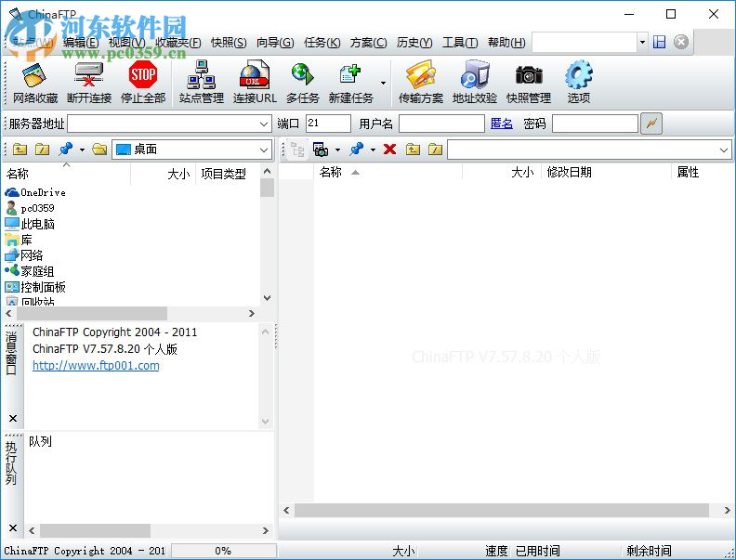
Task: Click the 断开连接 disconnect icon
Action: (x=88, y=83)
